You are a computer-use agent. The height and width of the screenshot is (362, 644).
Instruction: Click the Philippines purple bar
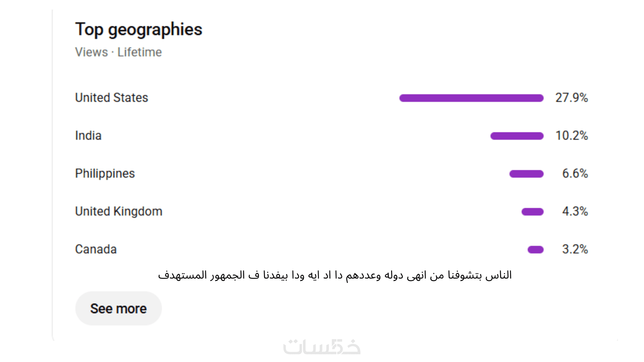tap(526, 174)
